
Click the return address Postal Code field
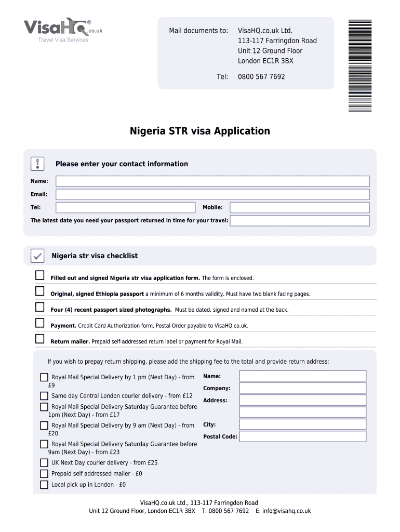point(303,436)
